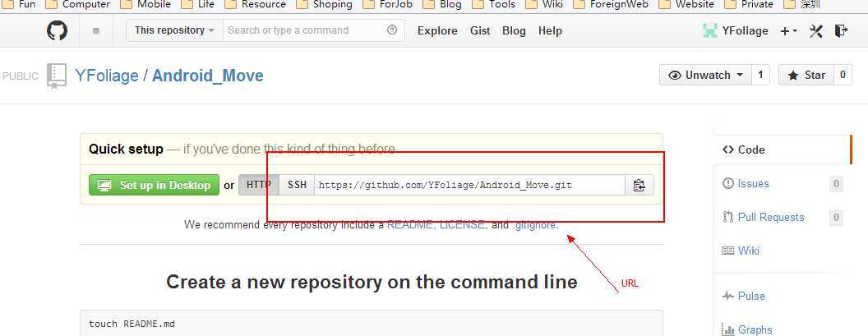Screen dimensions: 868x336
Task: Expand the This repository search scope dropdown
Action: (174, 30)
